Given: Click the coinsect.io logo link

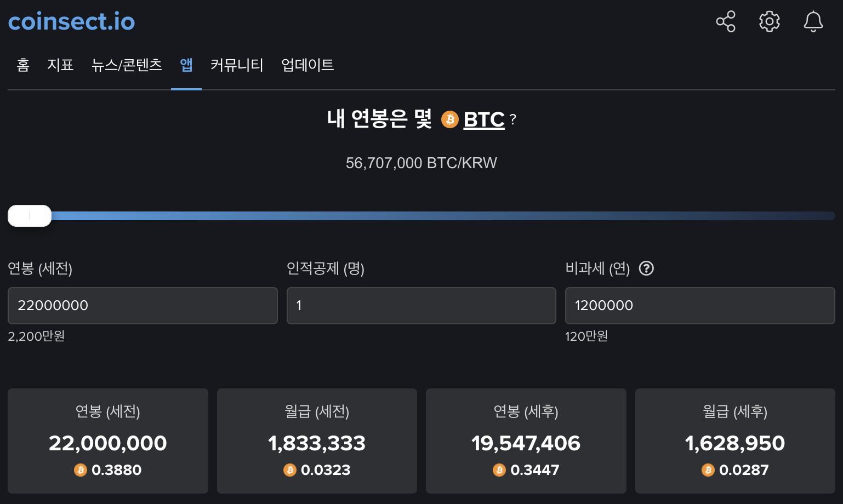Looking at the screenshot, I should [x=71, y=21].
